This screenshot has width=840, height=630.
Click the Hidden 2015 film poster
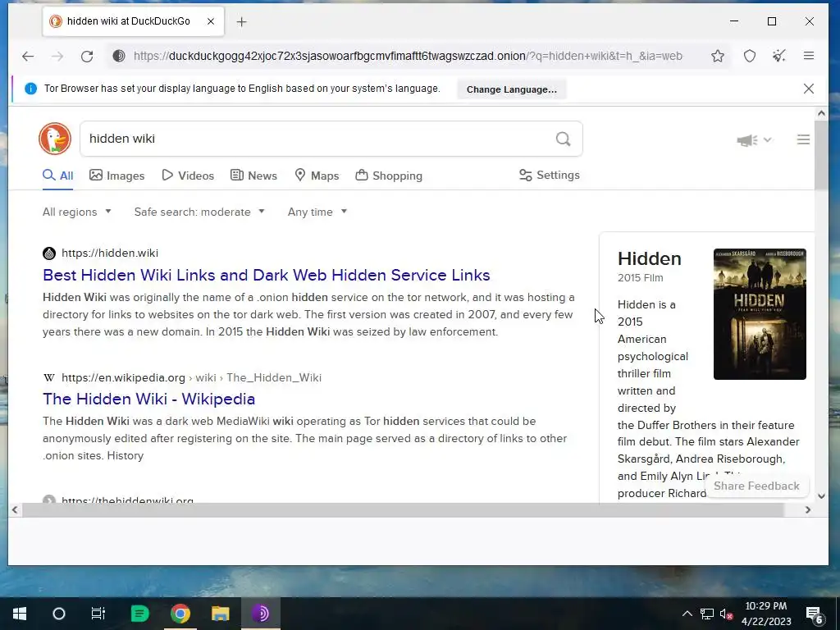pos(760,314)
